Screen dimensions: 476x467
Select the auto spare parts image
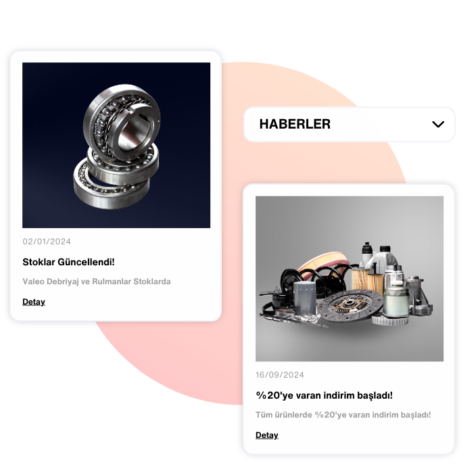point(350,279)
